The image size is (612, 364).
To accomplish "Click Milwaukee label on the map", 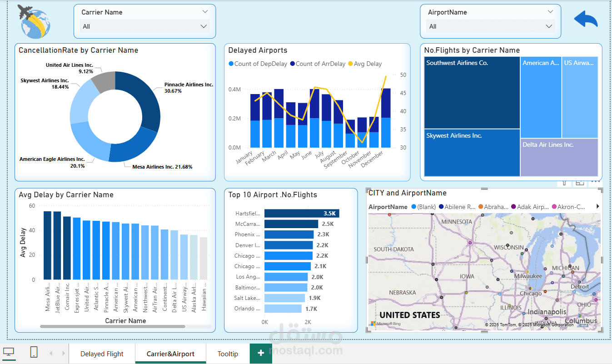I will coord(528,276).
